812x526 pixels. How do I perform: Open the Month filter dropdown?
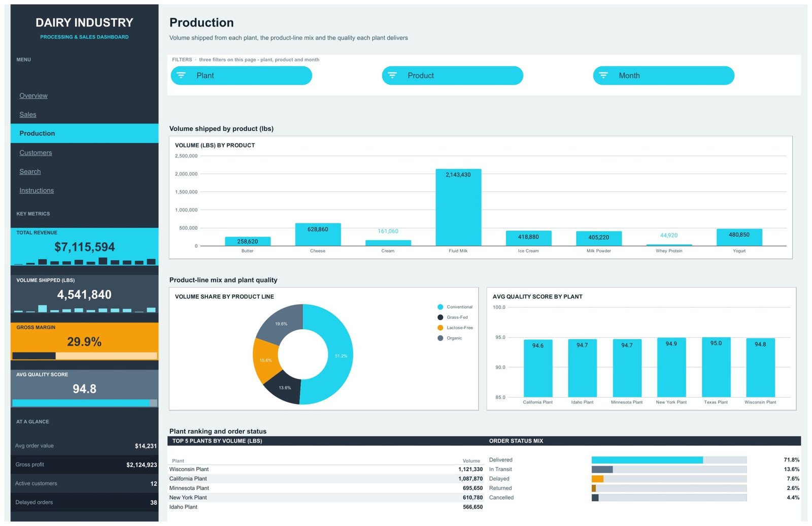[664, 76]
